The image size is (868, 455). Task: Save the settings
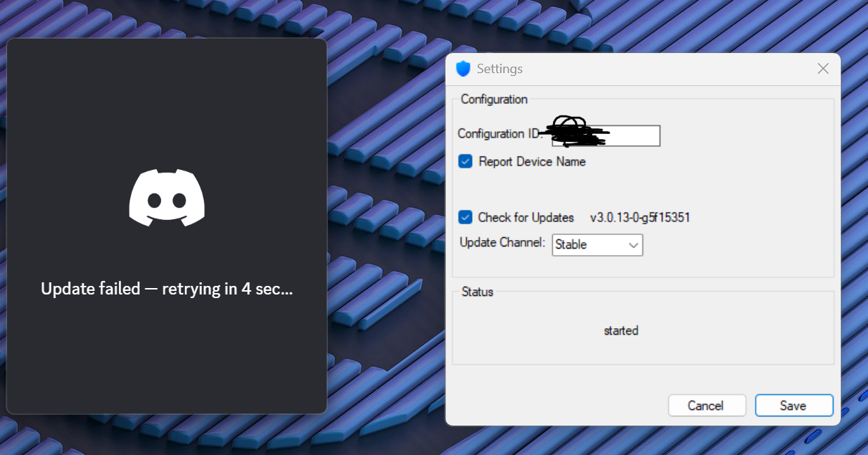tap(794, 406)
